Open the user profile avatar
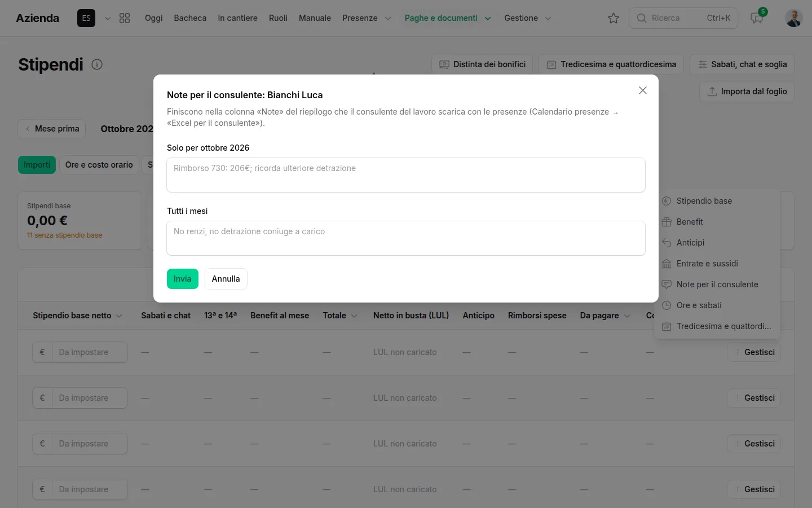812x508 pixels. click(794, 18)
